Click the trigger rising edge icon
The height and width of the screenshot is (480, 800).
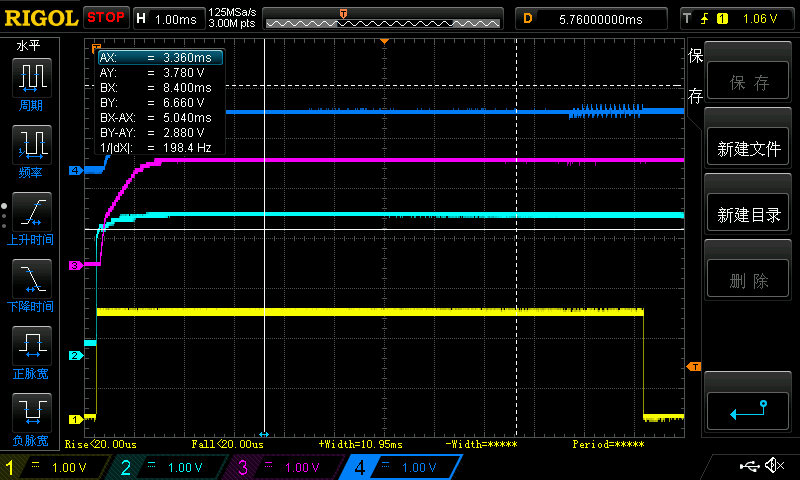pos(705,19)
